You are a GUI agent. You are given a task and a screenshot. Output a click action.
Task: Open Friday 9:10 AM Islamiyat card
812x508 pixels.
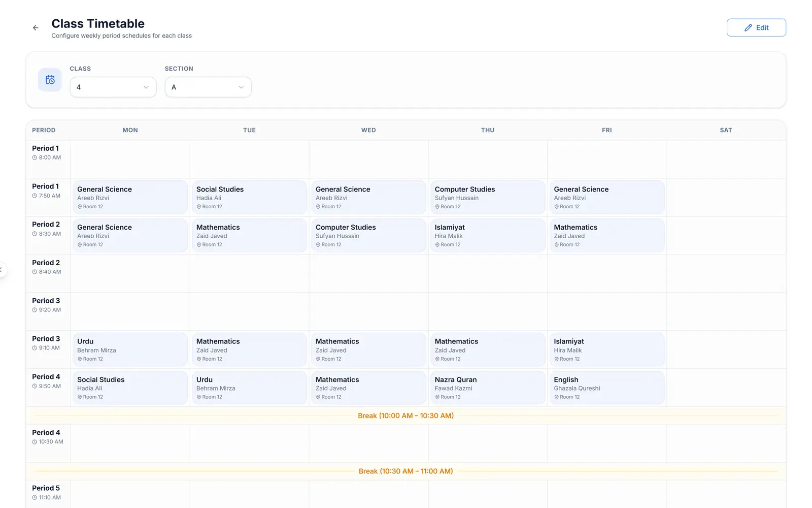coord(607,350)
